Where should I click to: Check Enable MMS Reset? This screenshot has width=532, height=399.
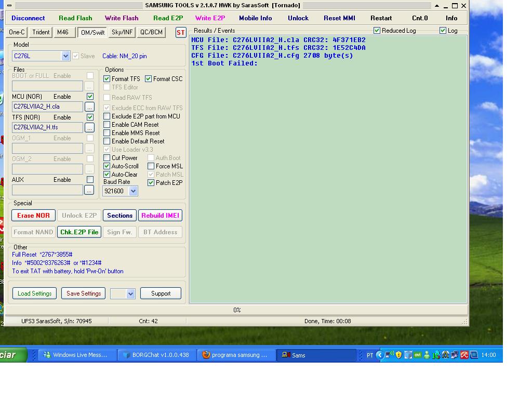click(107, 133)
